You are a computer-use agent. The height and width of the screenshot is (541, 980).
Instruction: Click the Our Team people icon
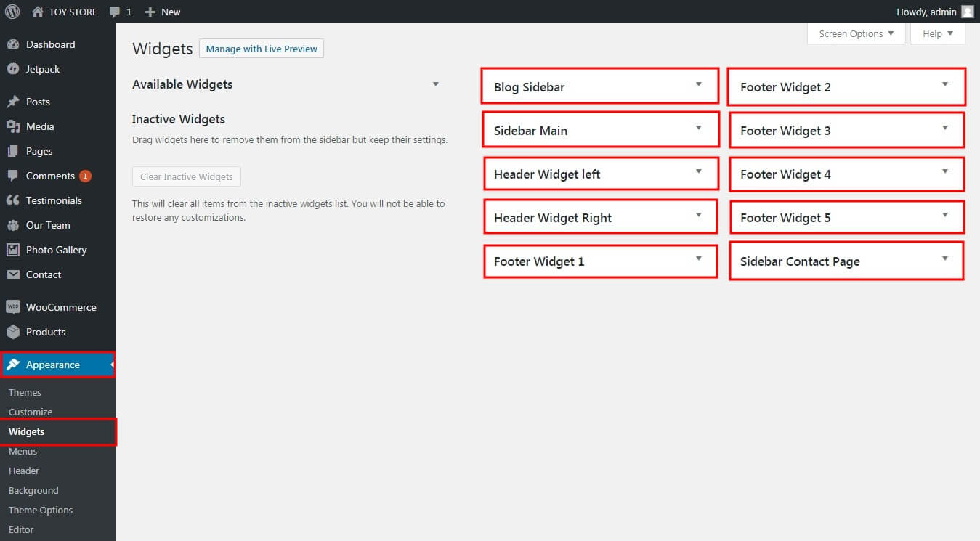point(13,225)
